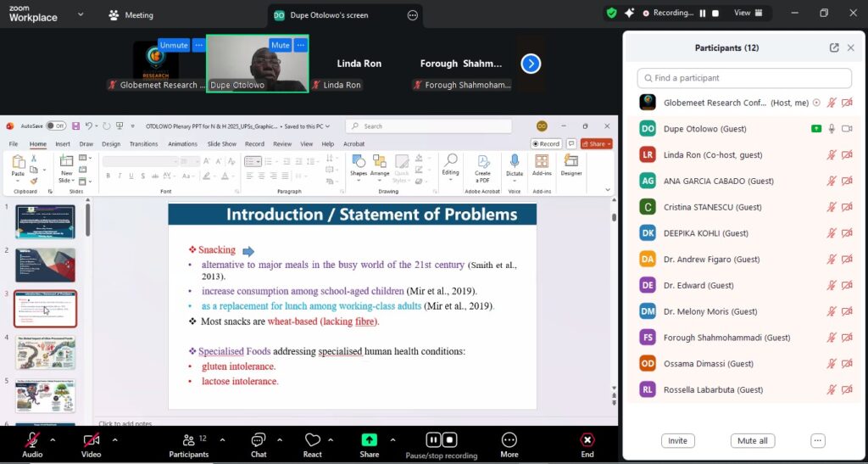Click the React heart icon
868x464 pixels.
point(312,440)
